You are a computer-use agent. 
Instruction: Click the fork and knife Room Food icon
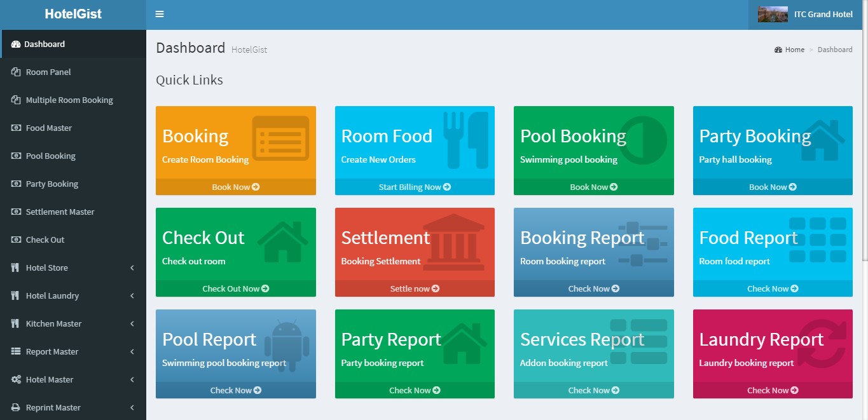tap(465, 140)
